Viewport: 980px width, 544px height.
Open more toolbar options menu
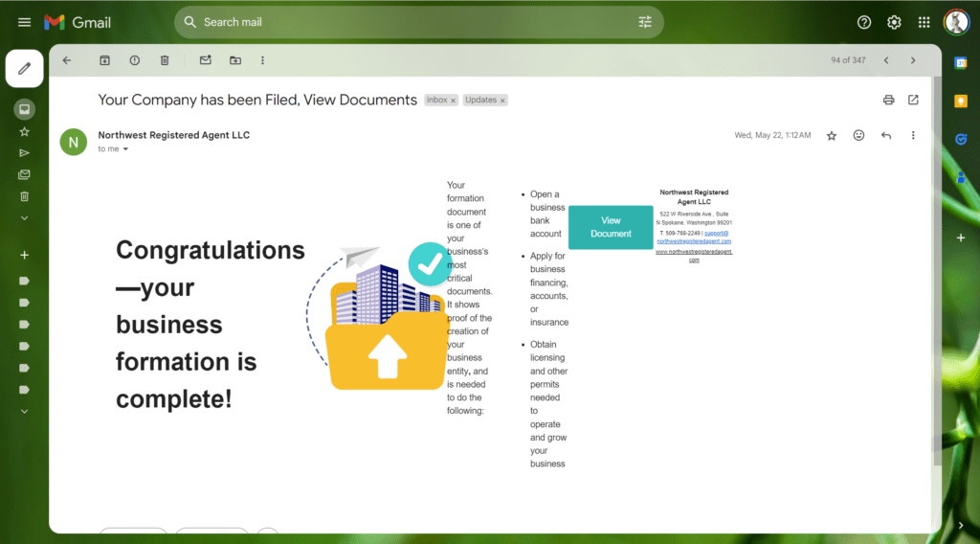(x=262, y=60)
